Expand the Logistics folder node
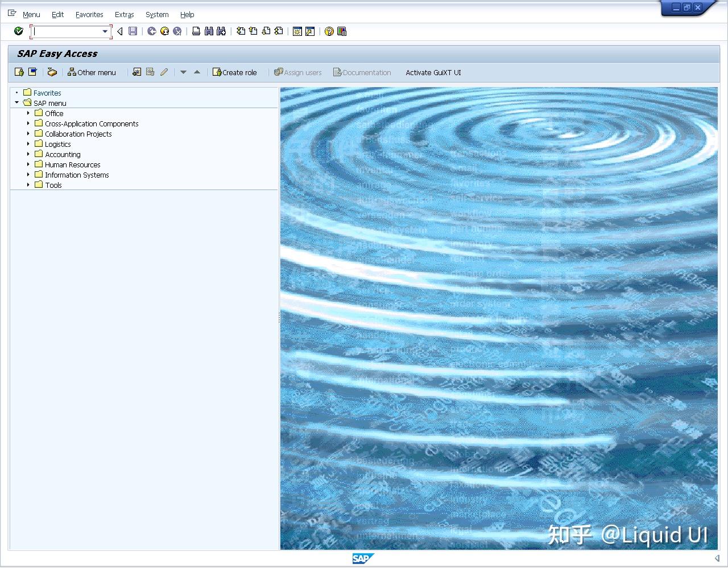Viewport: 728px width, 568px height. [x=28, y=144]
